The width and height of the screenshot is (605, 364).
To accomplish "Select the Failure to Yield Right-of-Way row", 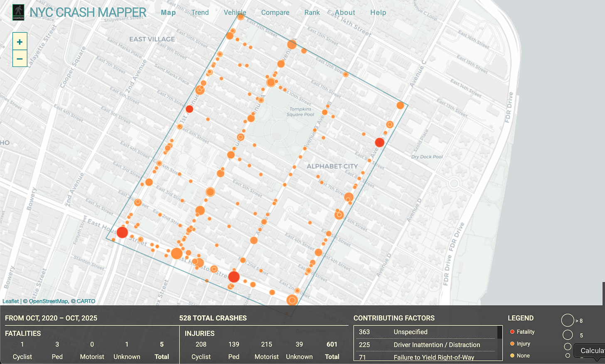I will click(x=425, y=357).
